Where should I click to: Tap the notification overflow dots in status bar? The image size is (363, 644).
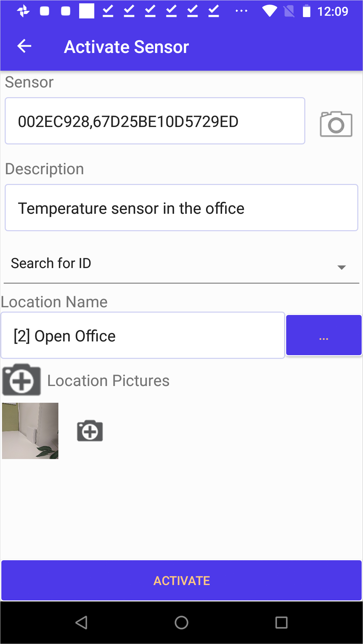241,11
